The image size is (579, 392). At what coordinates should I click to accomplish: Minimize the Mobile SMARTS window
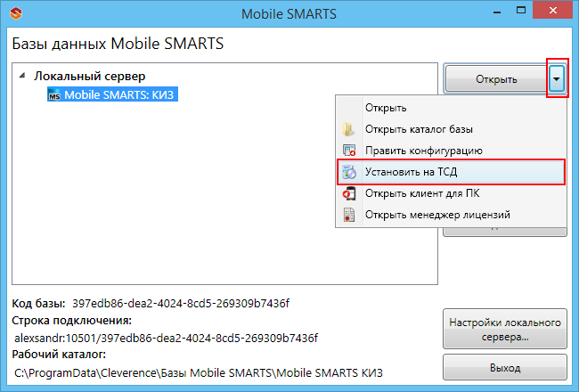coord(497,11)
